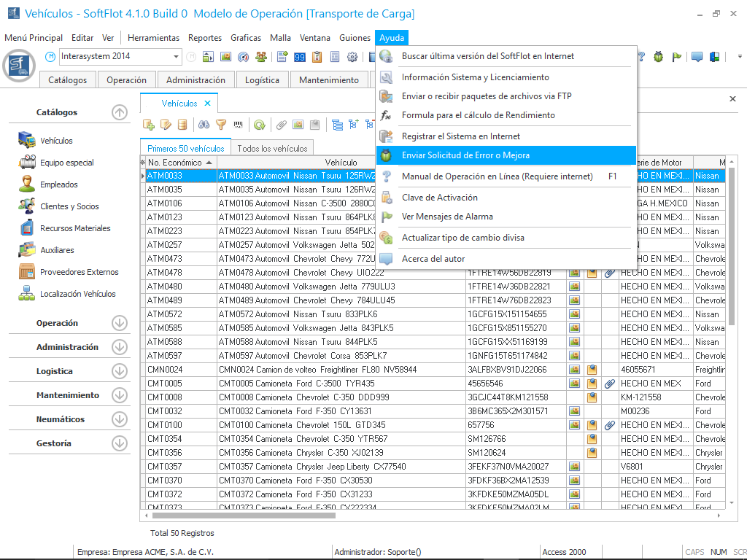Image resolution: width=747 pixels, height=560 pixels.
Task: Click the funnel filter icon
Action: pos(220,125)
